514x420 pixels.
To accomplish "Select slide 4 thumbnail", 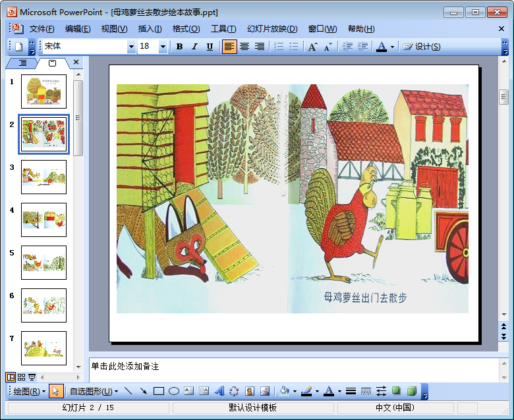I will pos(43,220).
